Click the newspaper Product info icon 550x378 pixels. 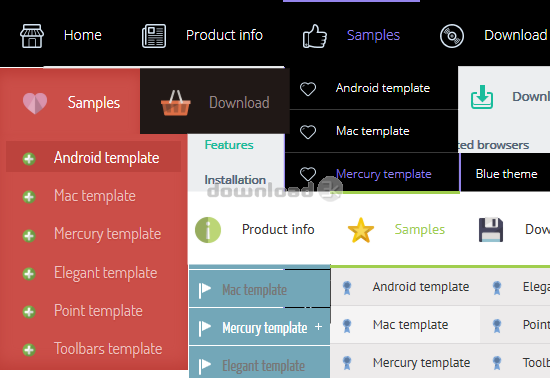[x=154, y=36]
